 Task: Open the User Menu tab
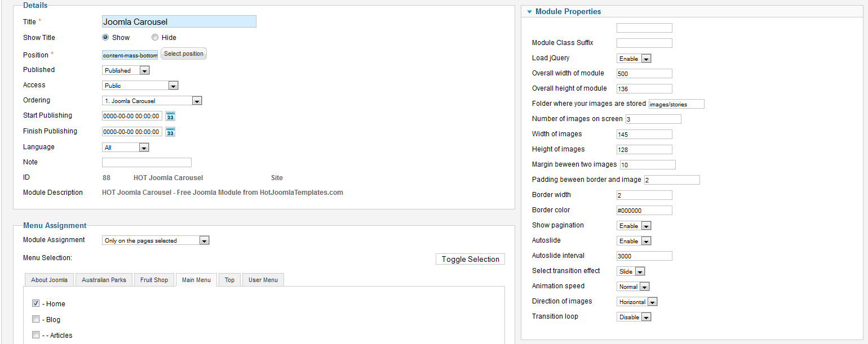(x=263, y=280)
